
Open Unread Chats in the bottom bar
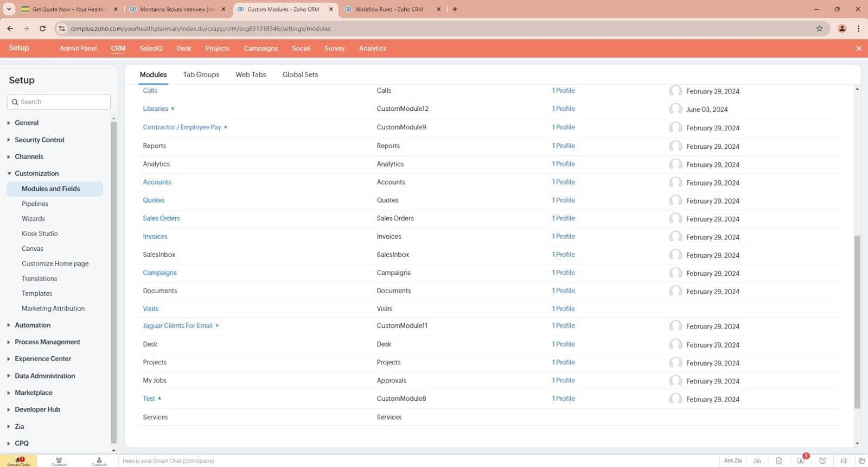[x=18, y=461]
